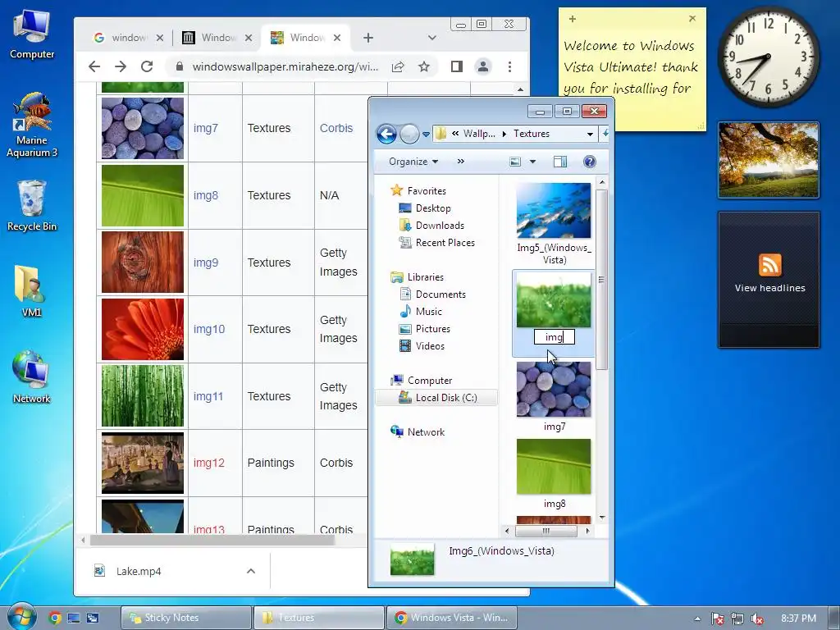This screenshot has height=630, width=840.
Task: Open Explorer recent pages dropdown
Action: point(426,135)
